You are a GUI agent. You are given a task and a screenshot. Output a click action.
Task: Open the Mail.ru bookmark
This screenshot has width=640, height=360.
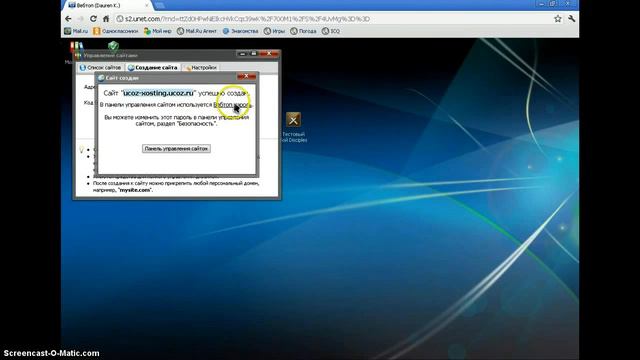(76, 31)
